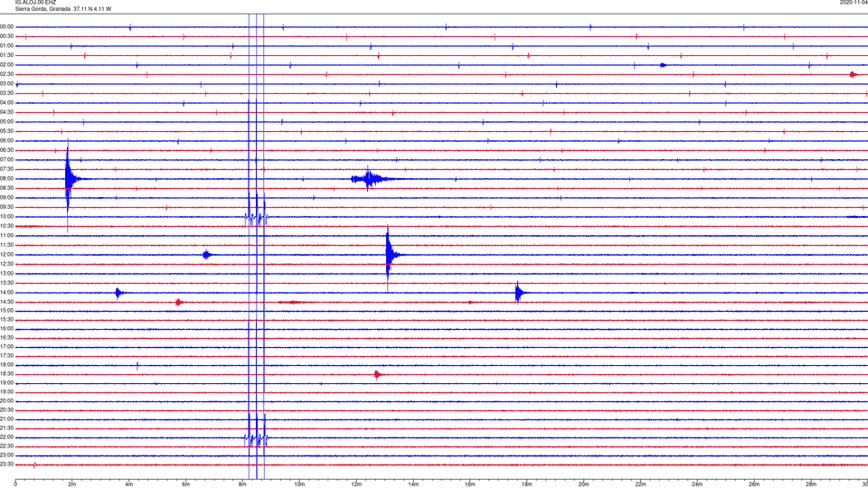The width and height of the screenshot is (868, 488).
Task: Select the 08:00 trace time label
Action: [6, 179]
